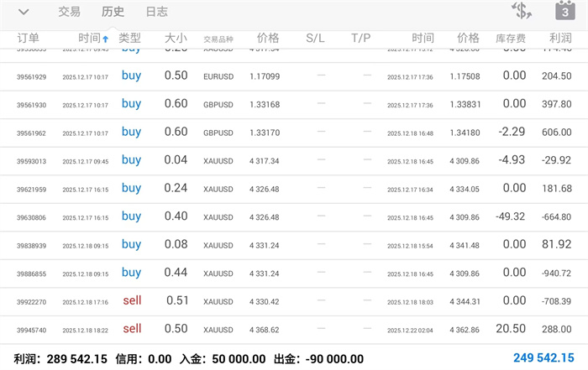Click the S/L column header
This screenshot has height=370, width=588.
pyautogui.click(x=315, y=39)
